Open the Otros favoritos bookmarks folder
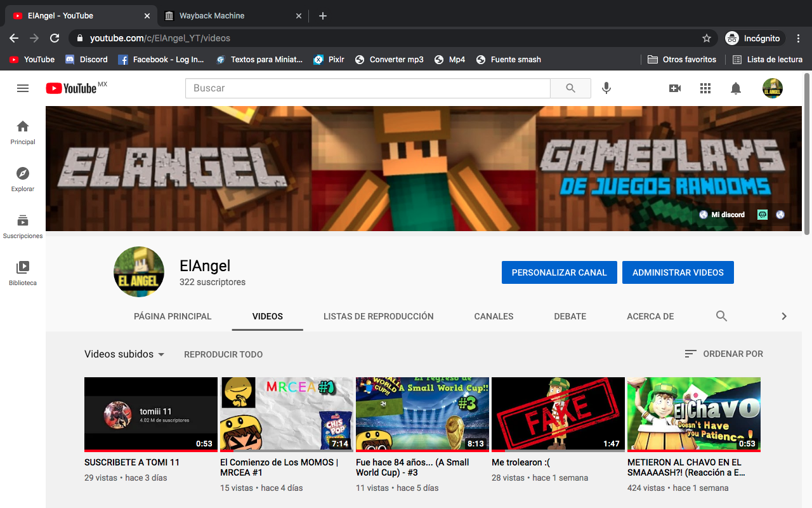Screen dimensions: 812x508 [682, 60]
